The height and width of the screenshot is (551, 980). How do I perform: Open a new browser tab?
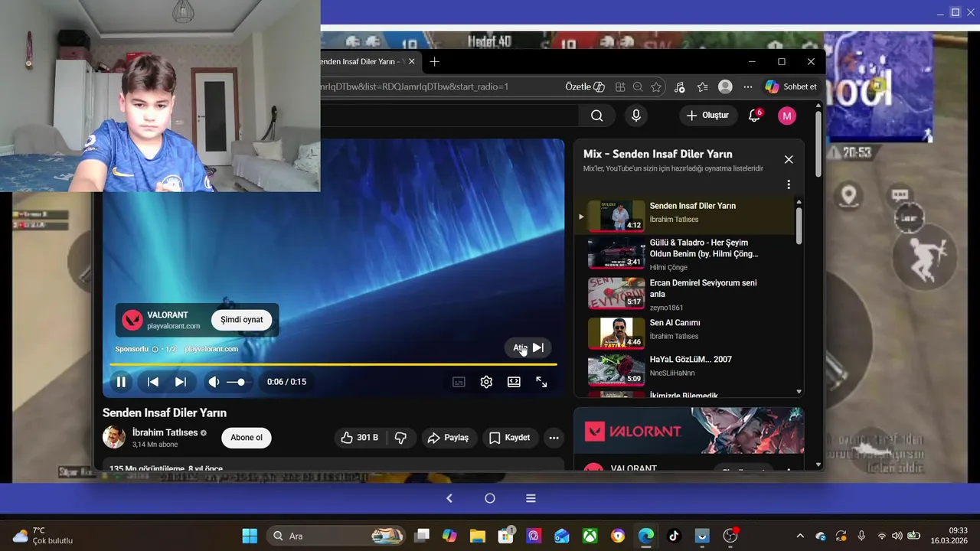click(435, 61)
